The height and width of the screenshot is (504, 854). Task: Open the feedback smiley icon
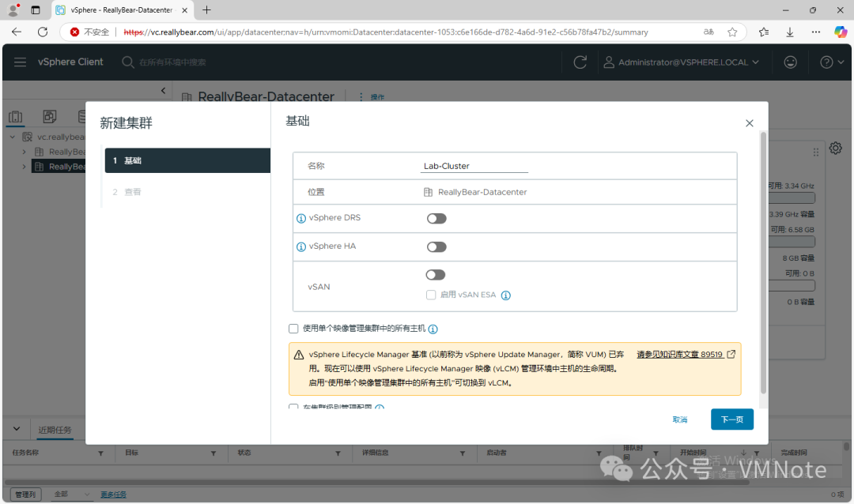tap(790, 62)
